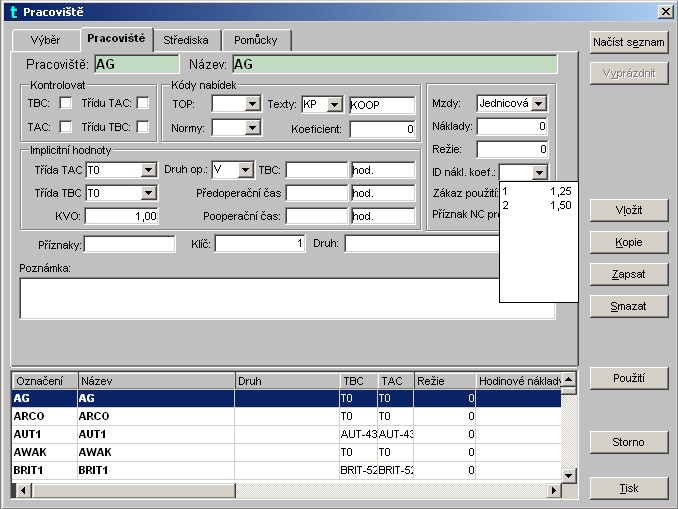Click the TBC value field in Implicitní hodnoty
This screenshot has width=678, height=509.
tap(317, 170)
